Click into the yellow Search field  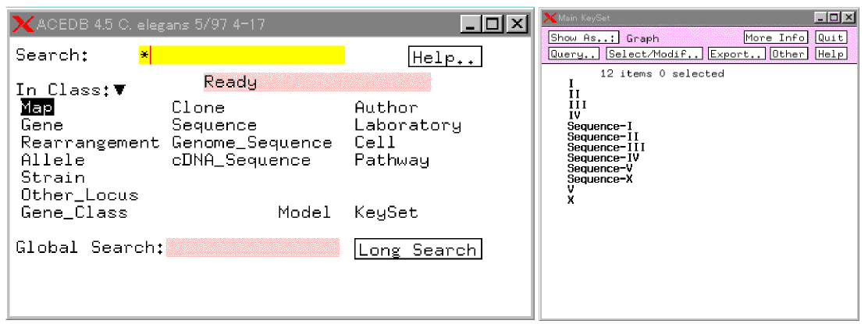[x=242, y=55]
